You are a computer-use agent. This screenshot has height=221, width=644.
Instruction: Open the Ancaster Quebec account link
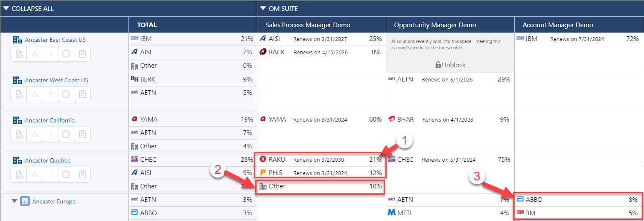(x=48, y=161)
